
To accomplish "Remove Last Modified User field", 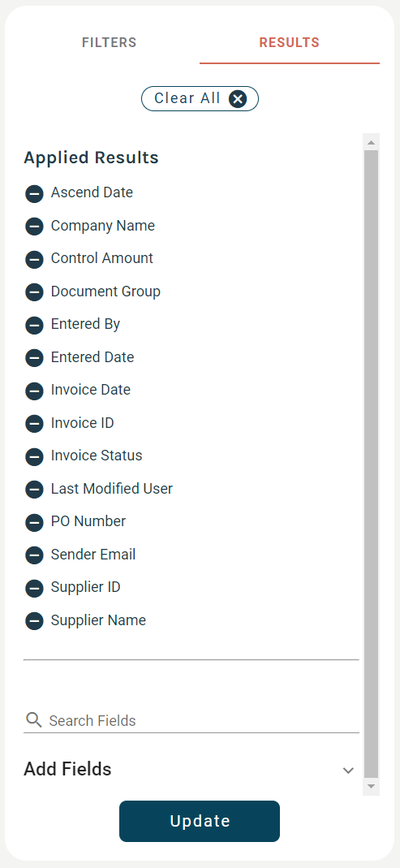I will (x=34, y=490).
